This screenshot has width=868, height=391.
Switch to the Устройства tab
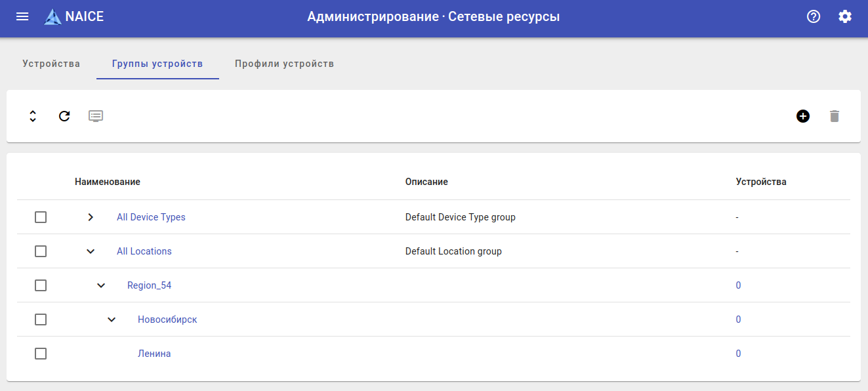[51, 64]
